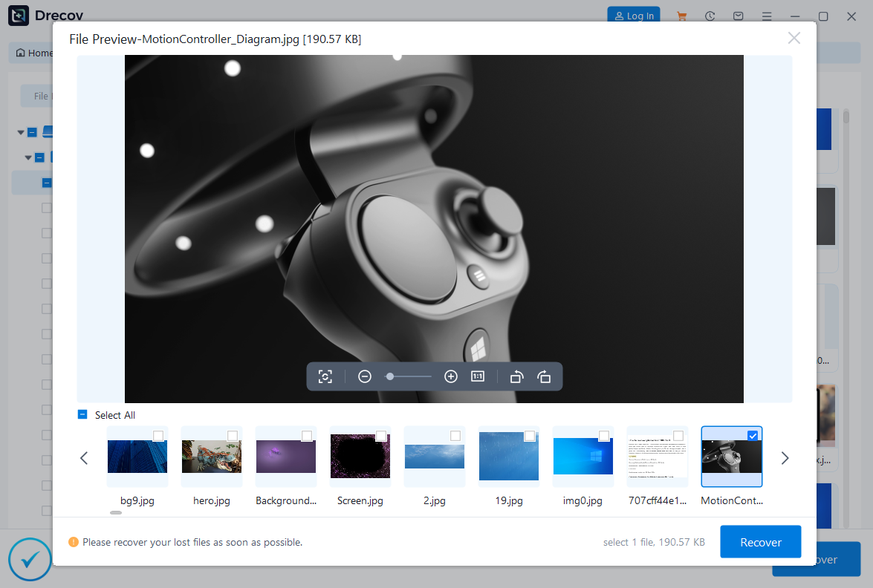873x588 pixels.
Task: Click the zoom out icon below the preview
Action: [364, 376]
